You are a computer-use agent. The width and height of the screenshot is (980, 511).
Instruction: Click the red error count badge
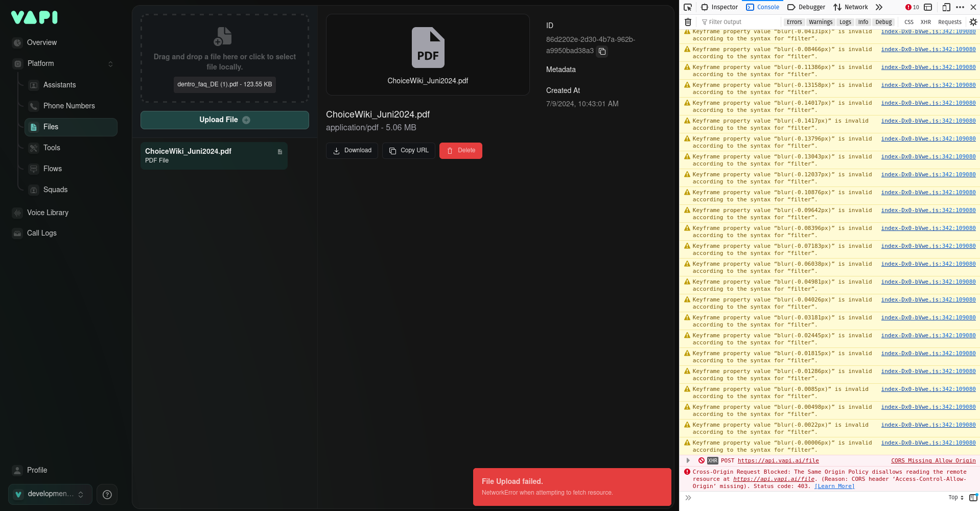(x=912, y=7)
